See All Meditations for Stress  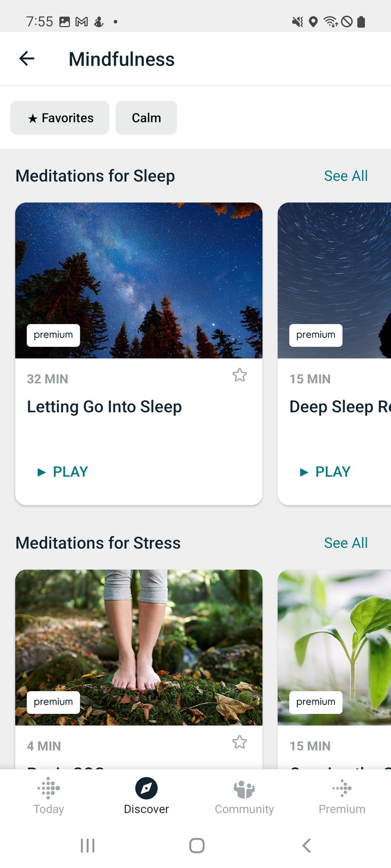346,543
